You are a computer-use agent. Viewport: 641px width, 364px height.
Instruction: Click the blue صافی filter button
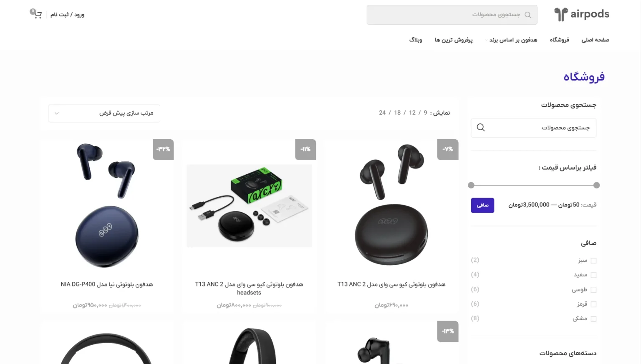[482, 205]
